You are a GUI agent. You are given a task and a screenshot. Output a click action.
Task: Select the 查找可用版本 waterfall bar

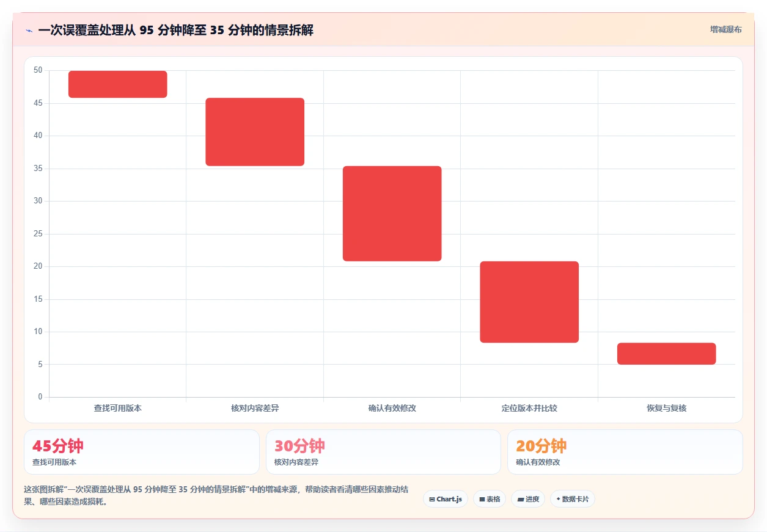pos(118,84)
